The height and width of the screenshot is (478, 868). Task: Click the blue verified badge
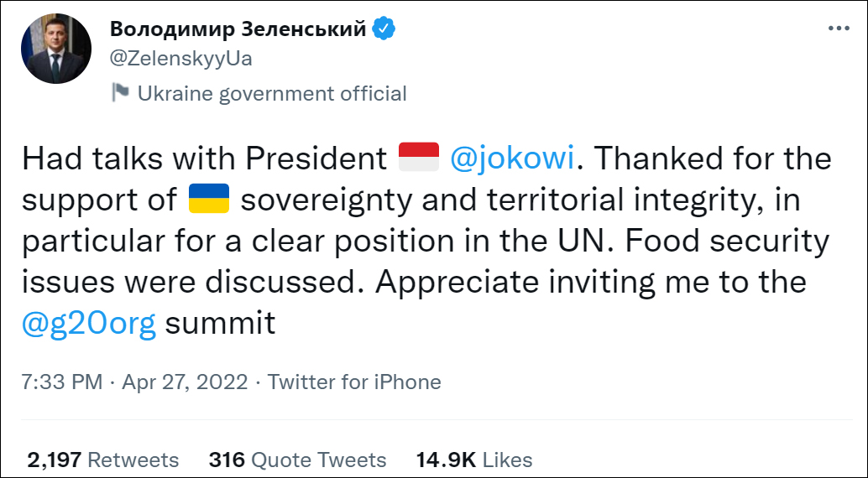point(384,29)
